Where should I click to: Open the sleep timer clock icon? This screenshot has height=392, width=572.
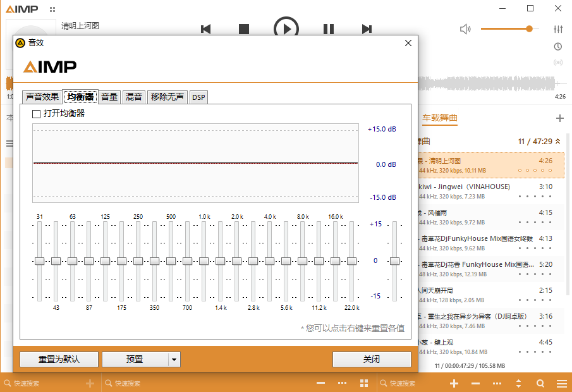[557, 46]
